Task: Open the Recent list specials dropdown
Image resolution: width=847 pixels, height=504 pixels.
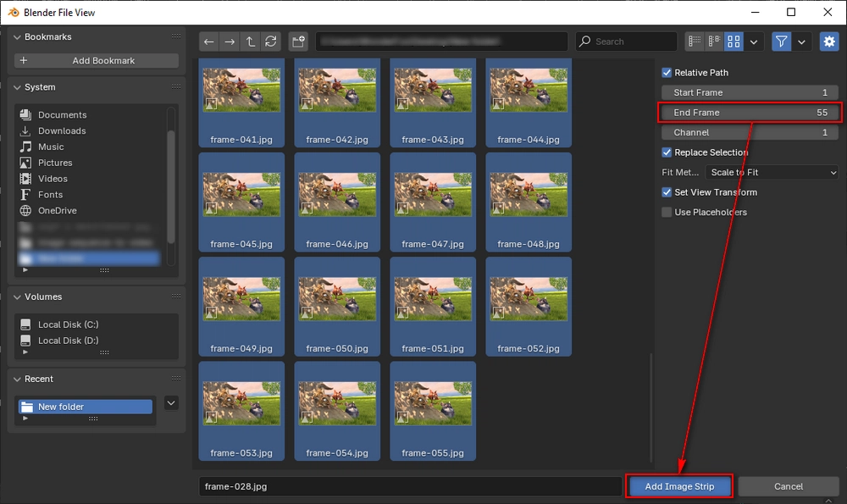Action: tap(171, 403)
